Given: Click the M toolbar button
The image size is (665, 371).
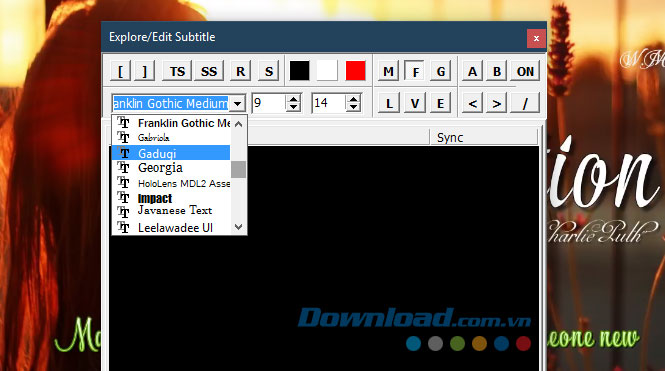Looking at the screenshot, I should coord(388,71).
